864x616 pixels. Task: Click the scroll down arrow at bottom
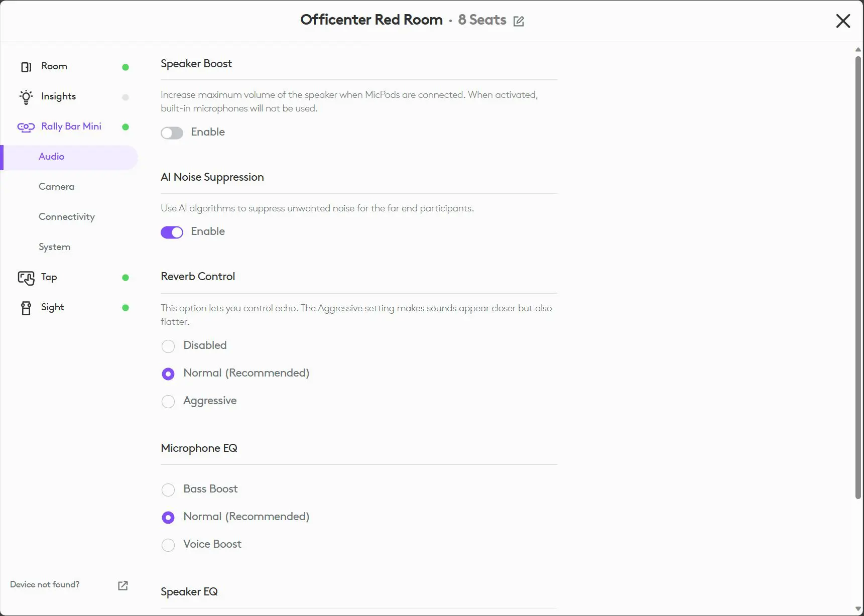[858, 609]
